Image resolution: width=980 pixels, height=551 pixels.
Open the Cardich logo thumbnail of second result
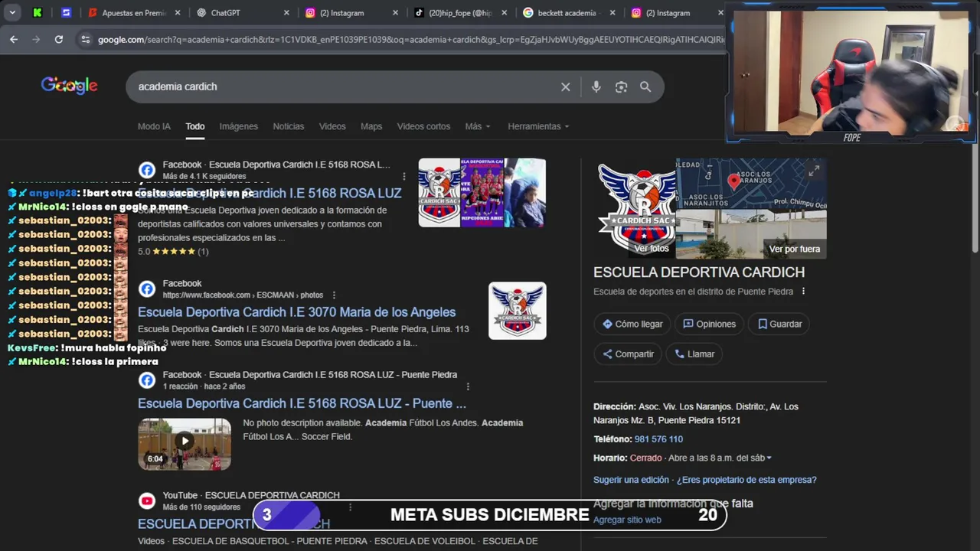(518, 311)
